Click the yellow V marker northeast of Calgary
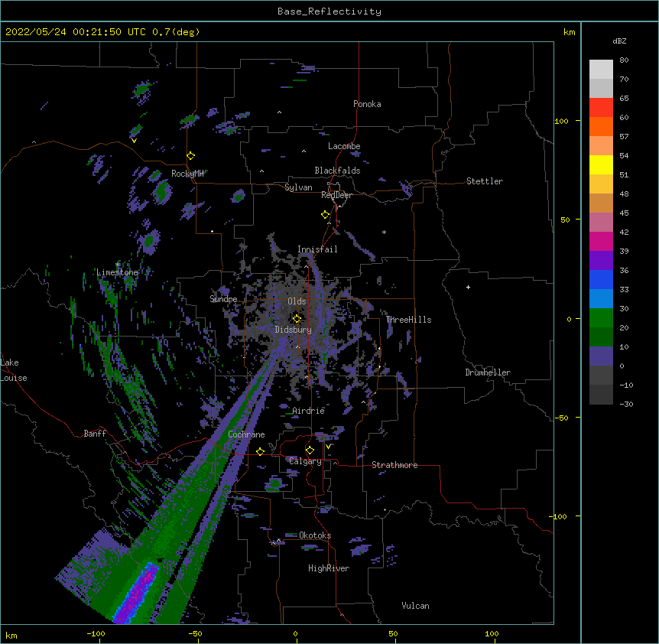Image resolution: width=659 pixels, height=644 pixels. pos(328,447)
